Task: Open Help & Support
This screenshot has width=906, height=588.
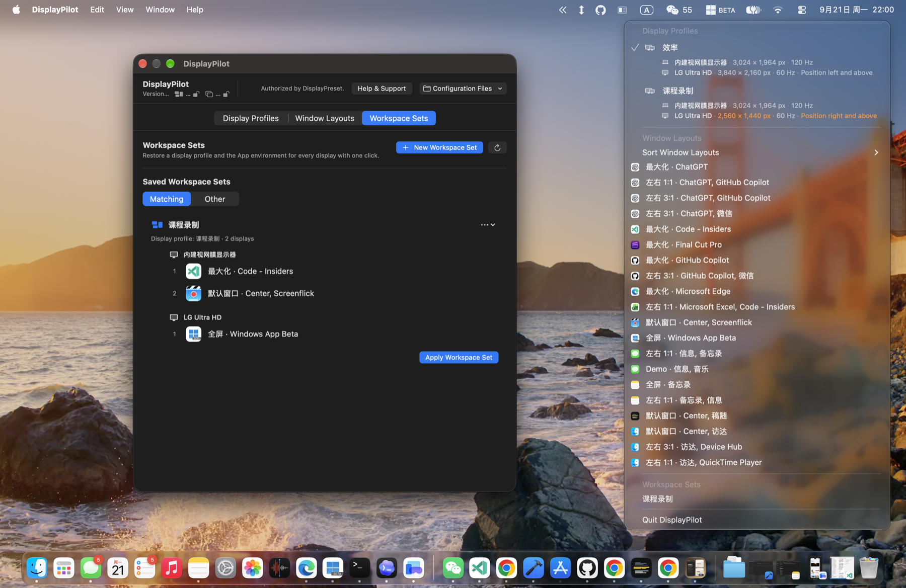Action: click(x=382, y=89)
